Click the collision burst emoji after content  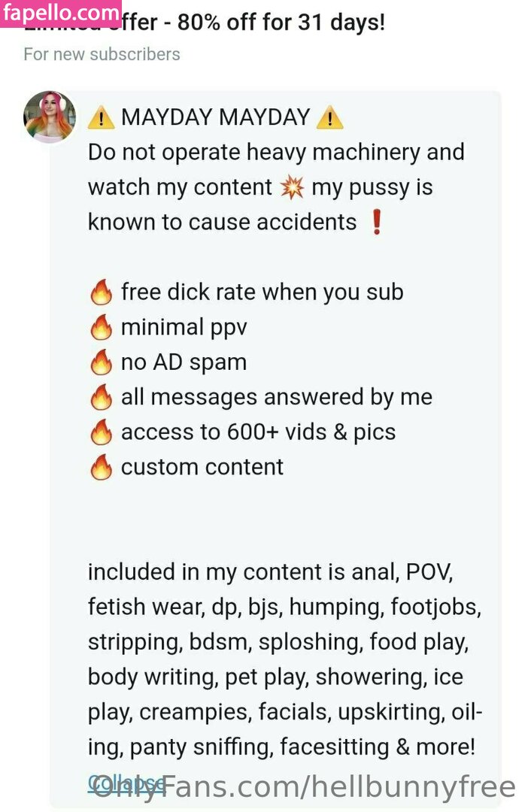(292, 187)
